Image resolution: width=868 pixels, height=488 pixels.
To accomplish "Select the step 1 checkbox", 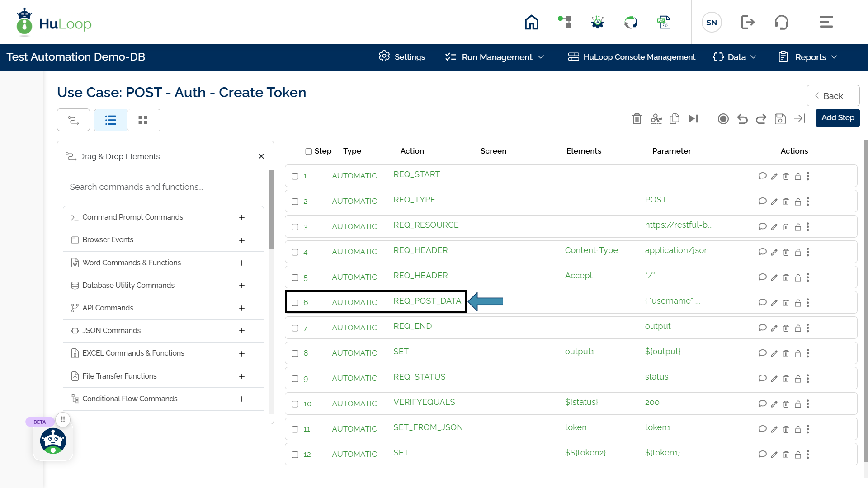I will 295,176.
